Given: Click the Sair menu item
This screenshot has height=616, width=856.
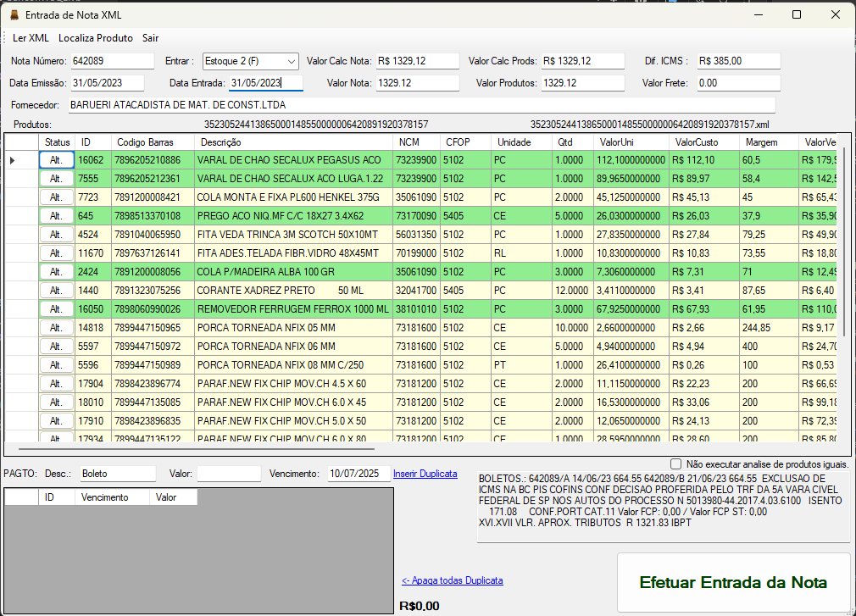Looking at the screenshot, I should (x=150, y=38).
